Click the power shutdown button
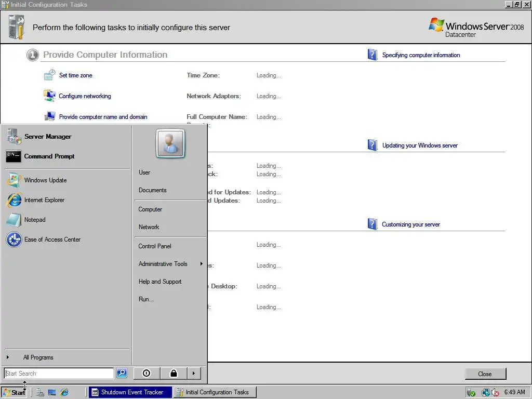Screen dimensions: 532x399 [147, 373]
